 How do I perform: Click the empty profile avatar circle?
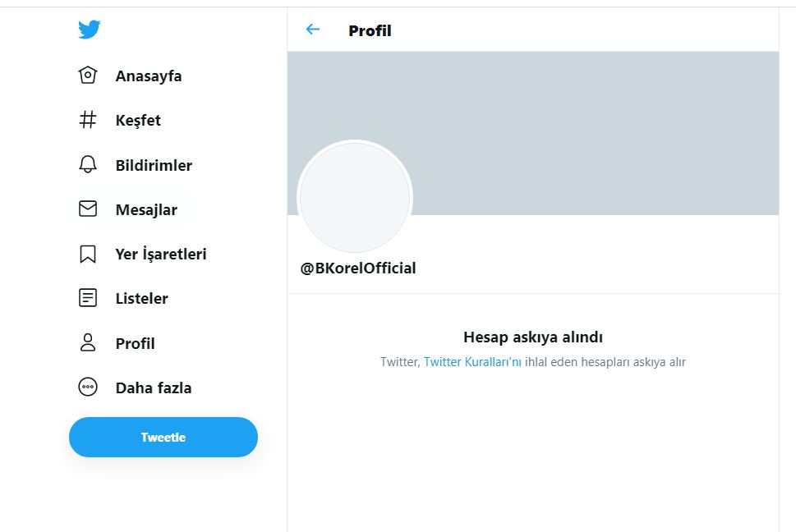(354, 198)
